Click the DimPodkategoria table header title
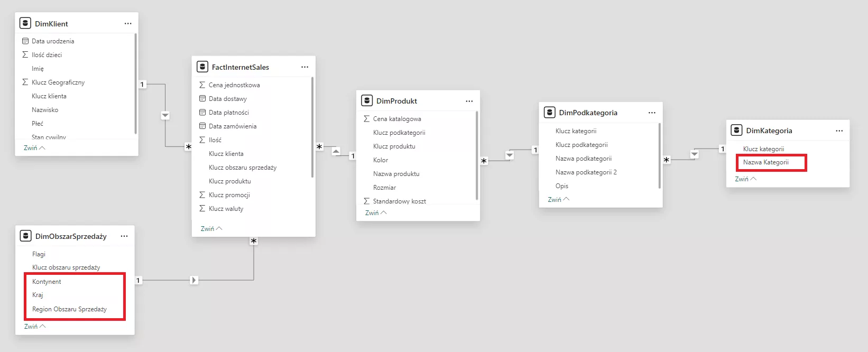Image resolution: width=868 pixels, height=352 pixels. 588,113
